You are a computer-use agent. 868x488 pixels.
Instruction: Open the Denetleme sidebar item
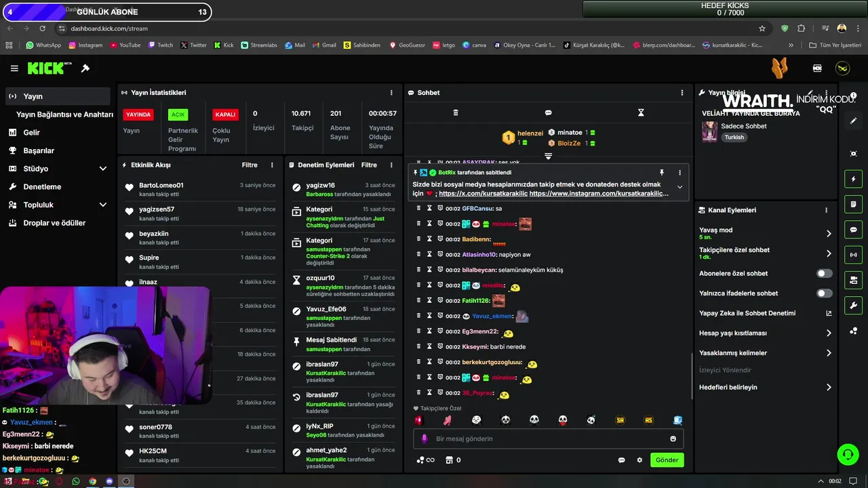click(58, 187)
